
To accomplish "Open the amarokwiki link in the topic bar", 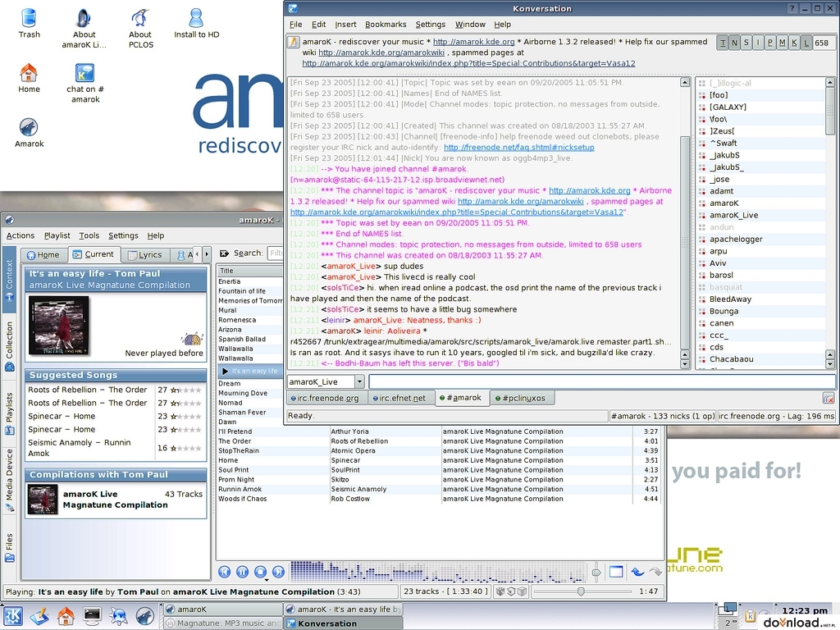I will click(381, 52).
